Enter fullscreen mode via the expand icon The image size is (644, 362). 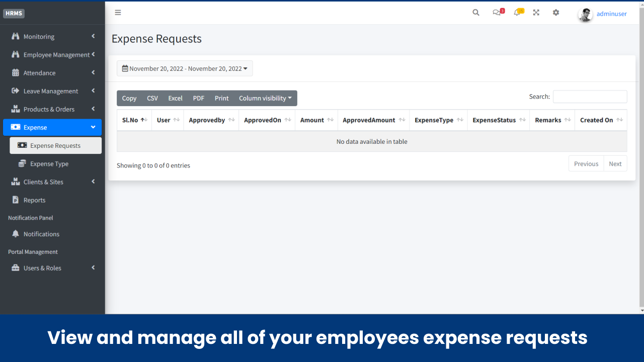click(x=536, y=12)
